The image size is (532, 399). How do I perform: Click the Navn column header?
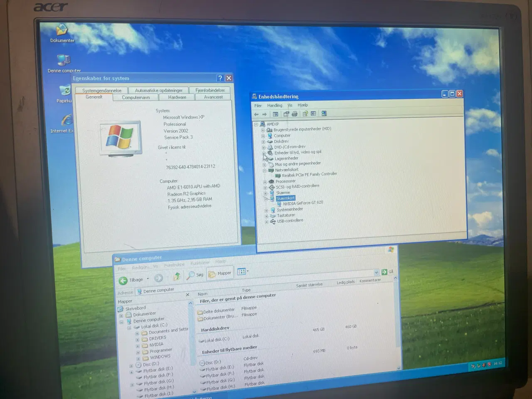[x=202, y=294]
